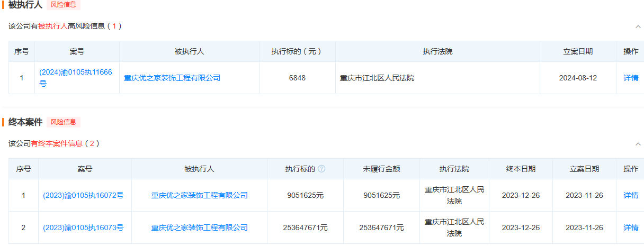
Task: Select the first 9051625元 amount under 执行标的
Action: 305,195
